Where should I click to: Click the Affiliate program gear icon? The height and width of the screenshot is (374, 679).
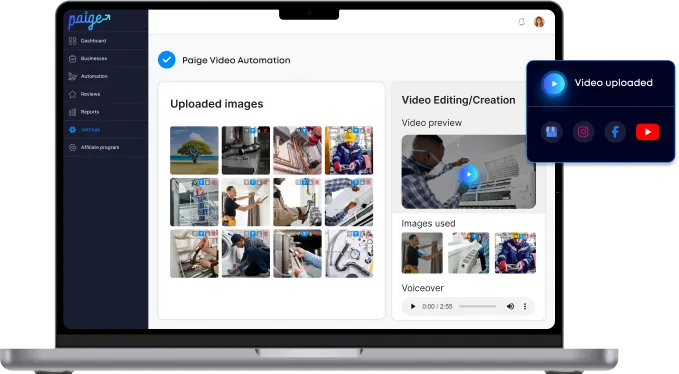(x=72, y=147)
